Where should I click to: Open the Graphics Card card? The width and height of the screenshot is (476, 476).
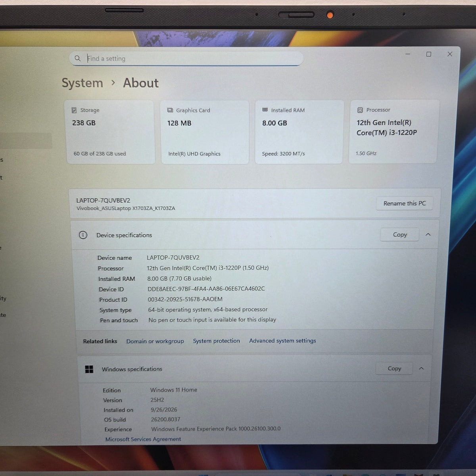click(205, 132)
